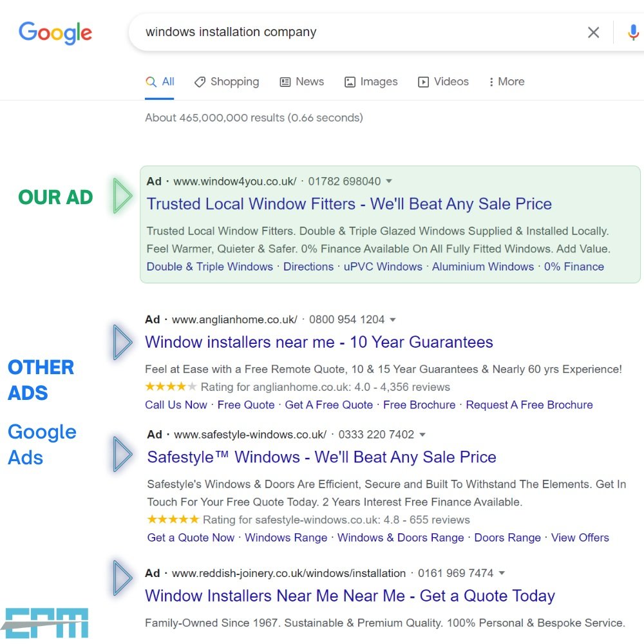Image resolution: width=644 pixels, height=644 pixels.
Task: Start voice search with microphone icon
Action: 634,32
